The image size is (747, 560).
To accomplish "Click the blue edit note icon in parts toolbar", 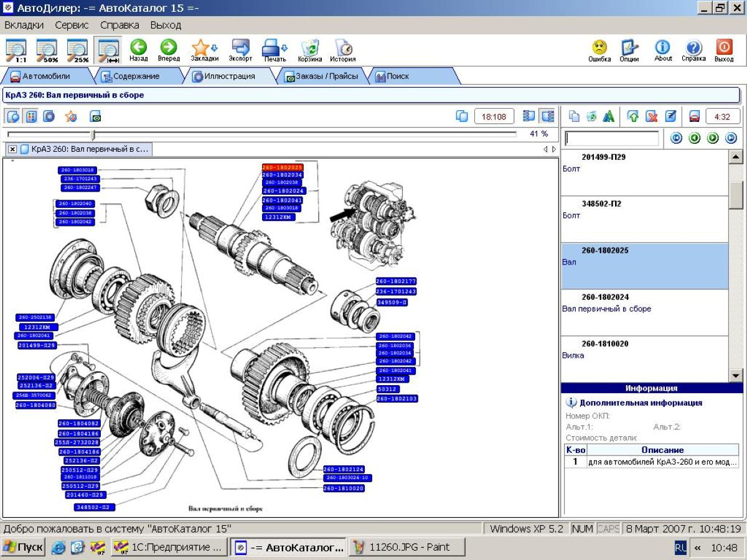I will point(670,116).
